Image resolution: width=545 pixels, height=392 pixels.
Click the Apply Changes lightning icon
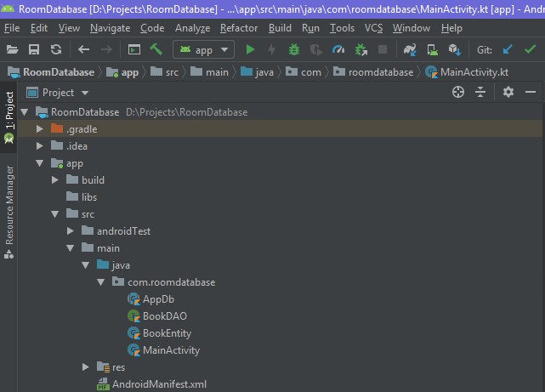(x=272, y=49)
